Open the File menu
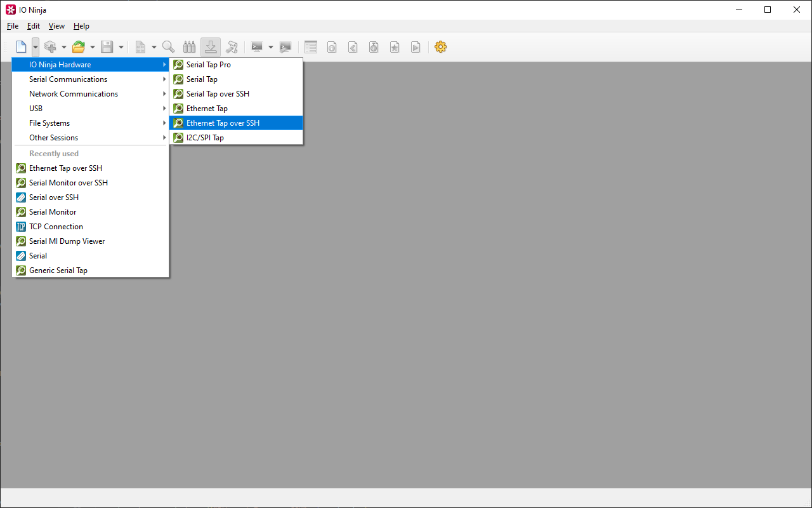Screen dimensions: 812x508 tap(13, 26)
